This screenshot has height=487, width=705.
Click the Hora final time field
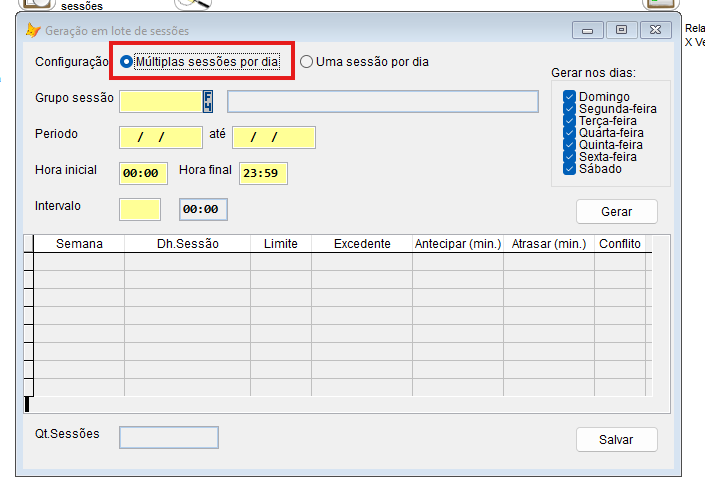(x=263, y=173)
